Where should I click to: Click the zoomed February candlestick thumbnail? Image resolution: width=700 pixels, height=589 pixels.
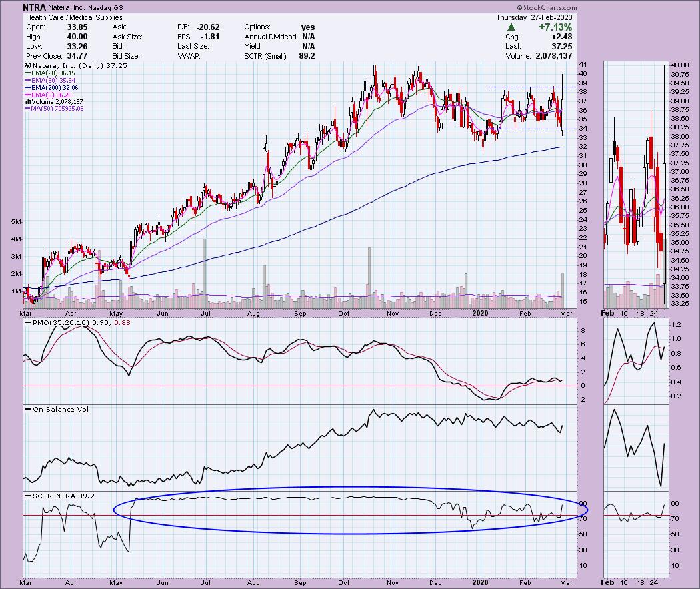tap(636, 185)
